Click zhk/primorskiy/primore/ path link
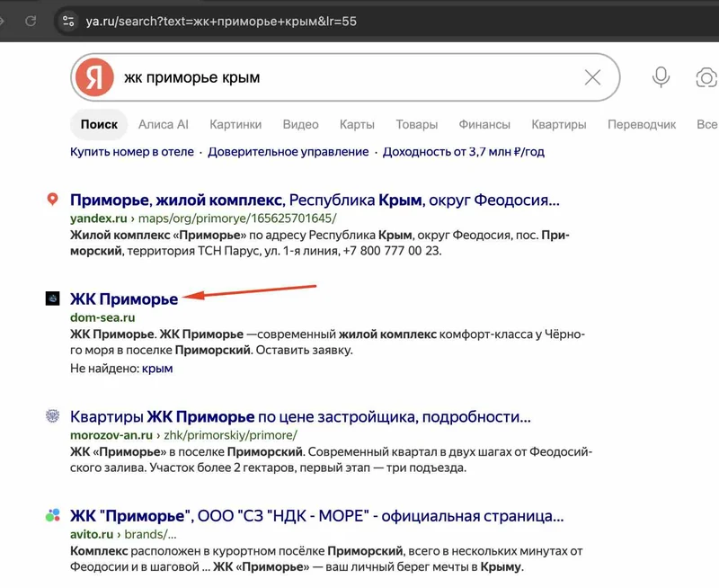Image resolution: width=719 pixels, height=588 pixels. (x=231, y=435)
